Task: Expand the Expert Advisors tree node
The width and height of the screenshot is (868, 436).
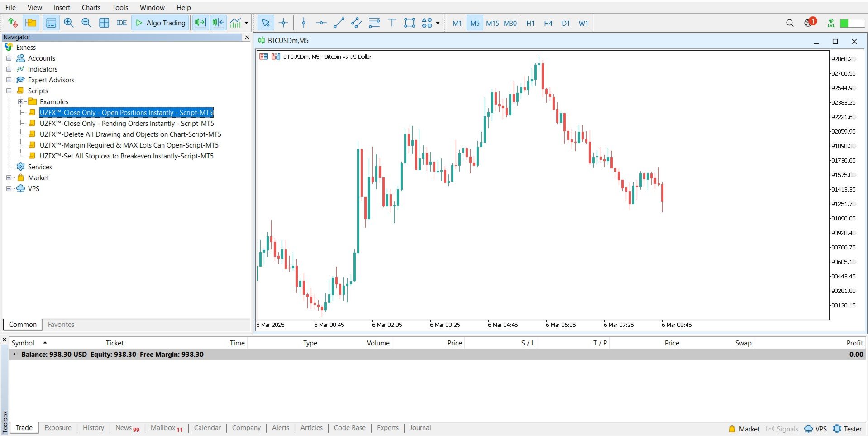Action: pos(9,80)
